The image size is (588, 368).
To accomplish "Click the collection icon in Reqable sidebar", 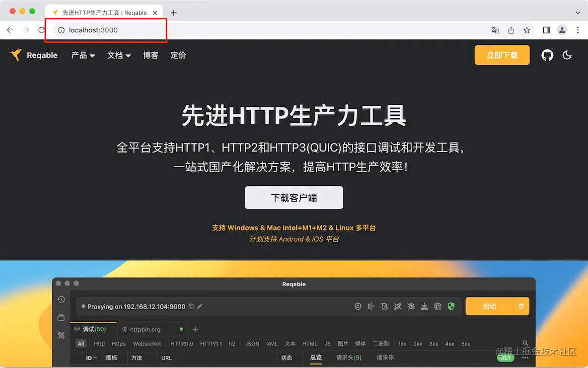I will click(61, 317).
